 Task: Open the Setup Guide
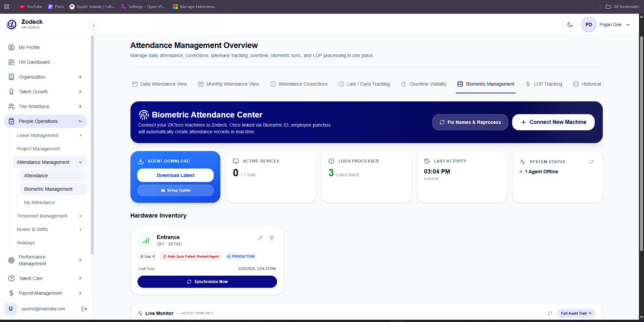175,190
